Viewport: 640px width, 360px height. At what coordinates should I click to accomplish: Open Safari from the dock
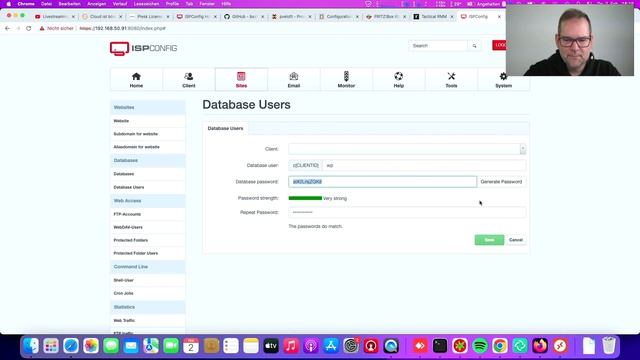(71, 346)
